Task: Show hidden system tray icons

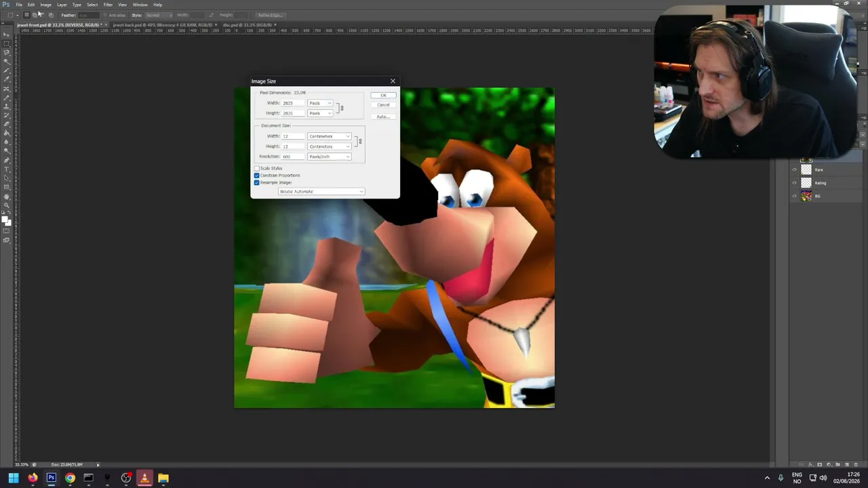Action: 767,478
